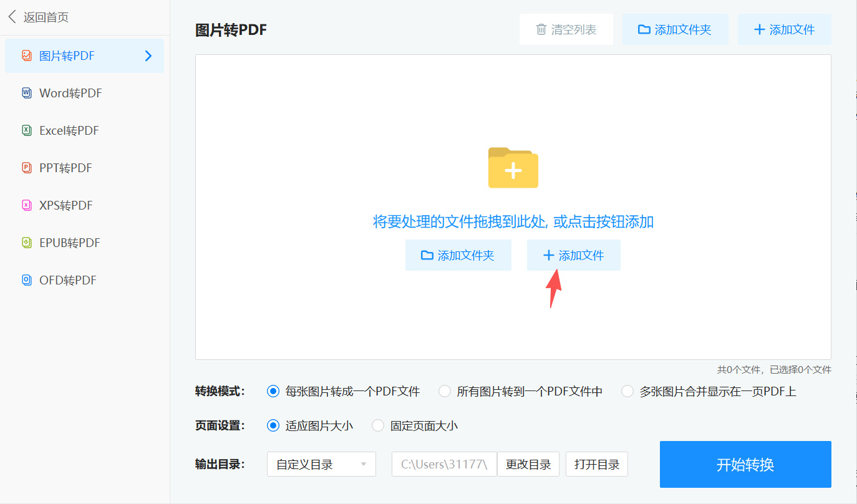This screenshot has width=857, height=504.
Task: Open the 自定义目录 dropdown
Action: (x=321, y=464)
